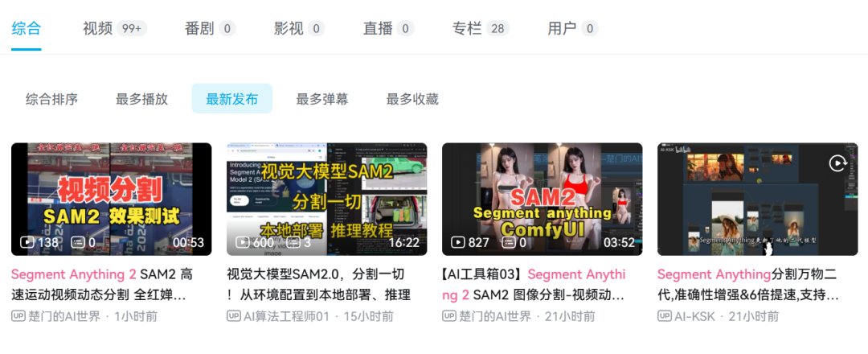The height and width of the screenshot is (354, 868).
Task: Open the 直播 tab
Action: [x=389, y=28]
